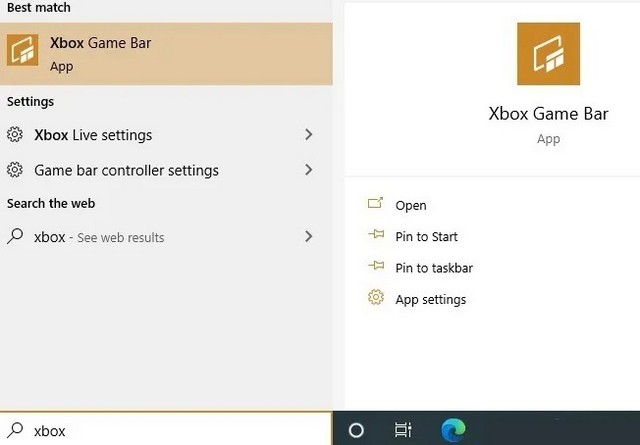
Task: Open Cortana from the taskbar circle icon
Action: pos(356,430)
